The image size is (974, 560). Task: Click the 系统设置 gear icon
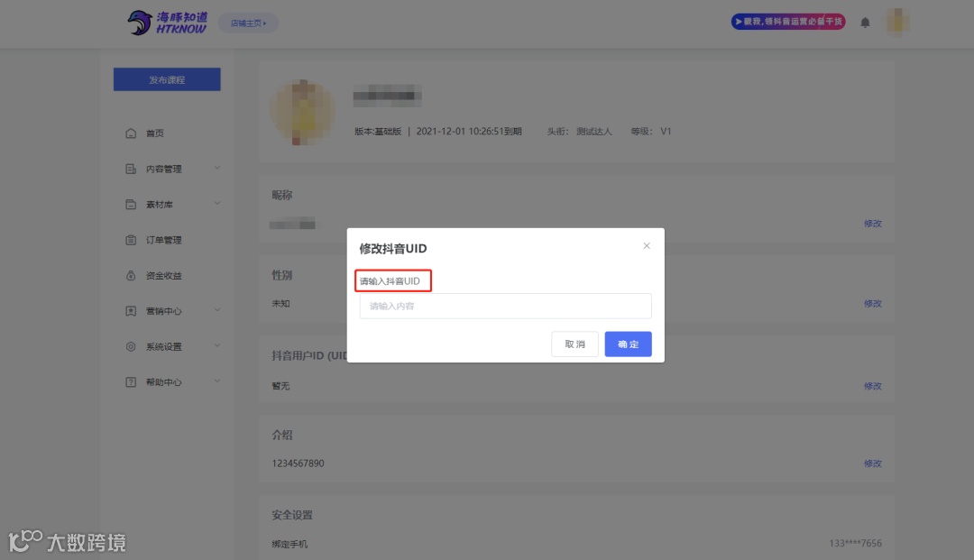click(131, 346)
